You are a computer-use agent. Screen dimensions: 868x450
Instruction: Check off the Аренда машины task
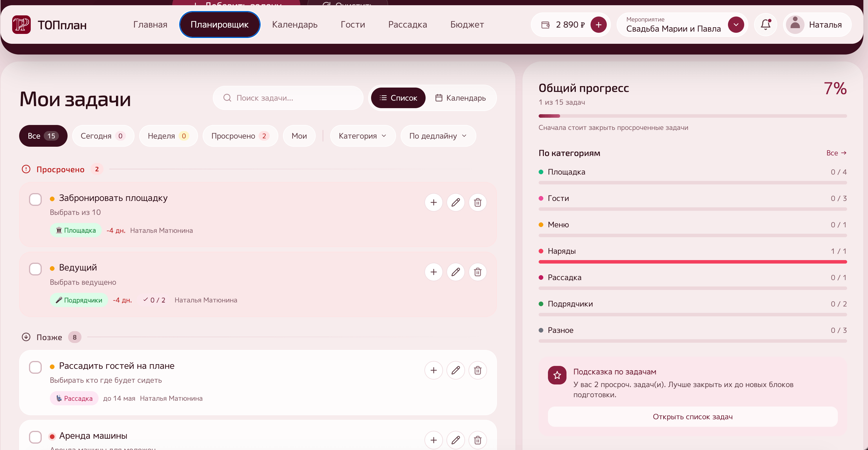[x=35, y=437]
